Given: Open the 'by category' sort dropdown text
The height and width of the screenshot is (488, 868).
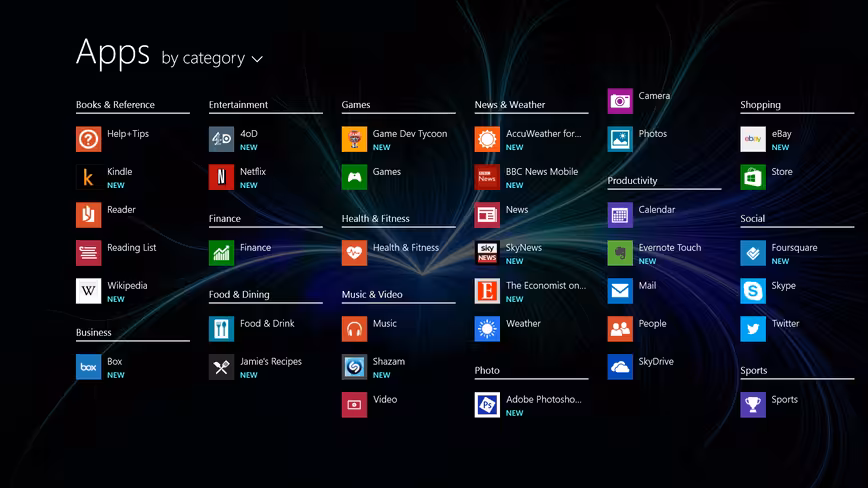Looking at the screenshot, I should coord(203,58).
